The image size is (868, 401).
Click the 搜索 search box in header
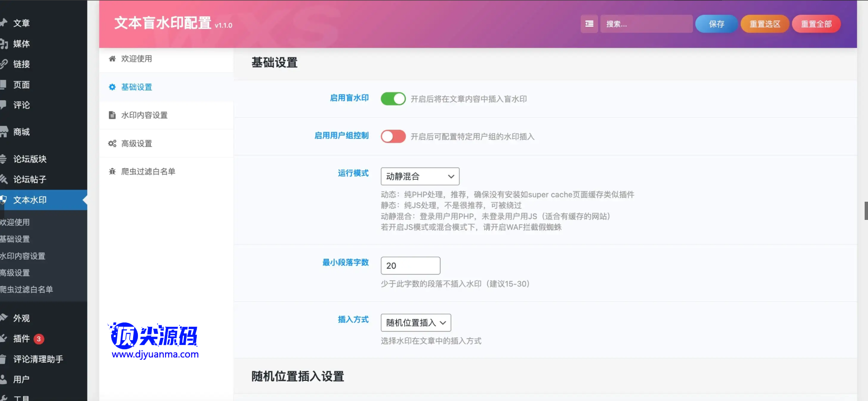[x=646, y=24]
